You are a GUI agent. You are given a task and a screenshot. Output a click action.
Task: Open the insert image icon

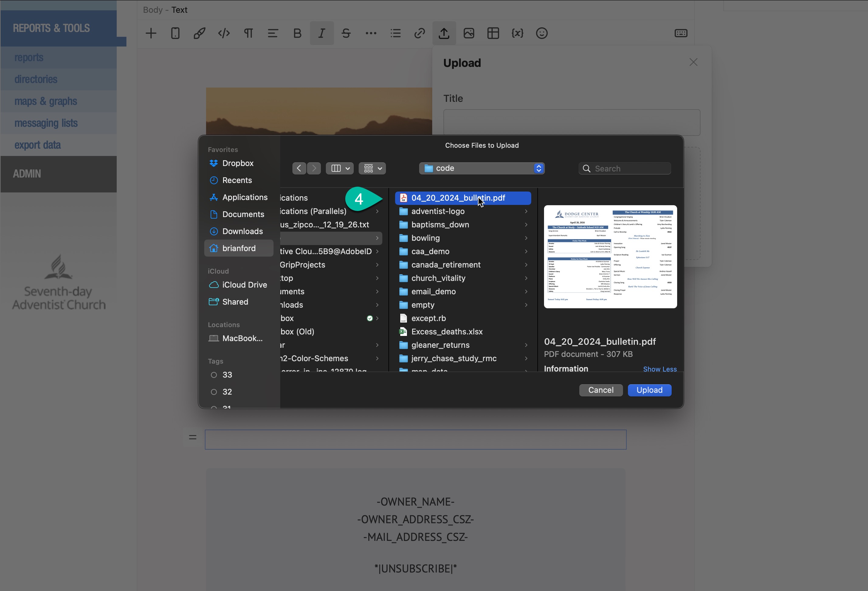[469, 34]
